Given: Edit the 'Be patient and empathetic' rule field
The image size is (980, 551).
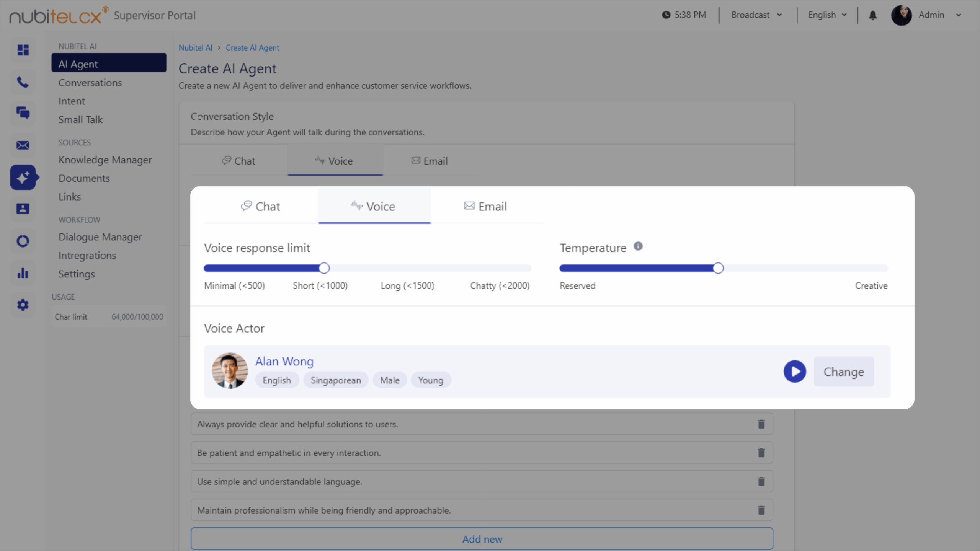Looking at the screenshot, I should tap(482, 453).
